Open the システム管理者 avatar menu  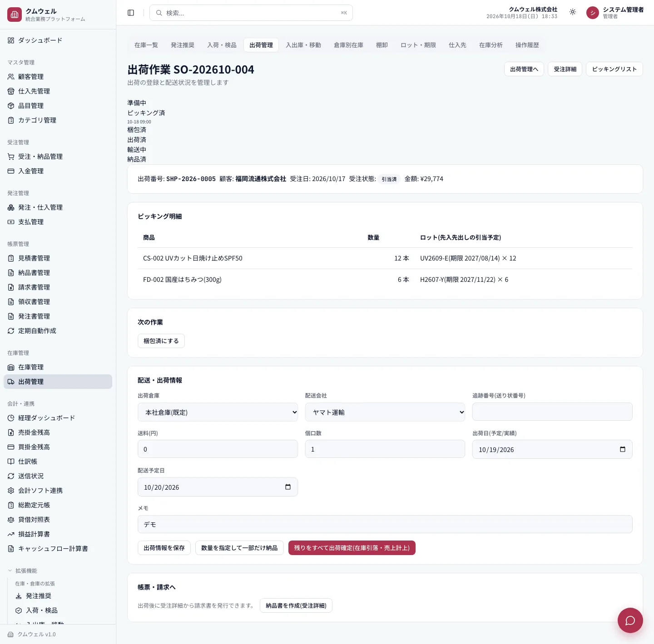[x=593, y=13]
